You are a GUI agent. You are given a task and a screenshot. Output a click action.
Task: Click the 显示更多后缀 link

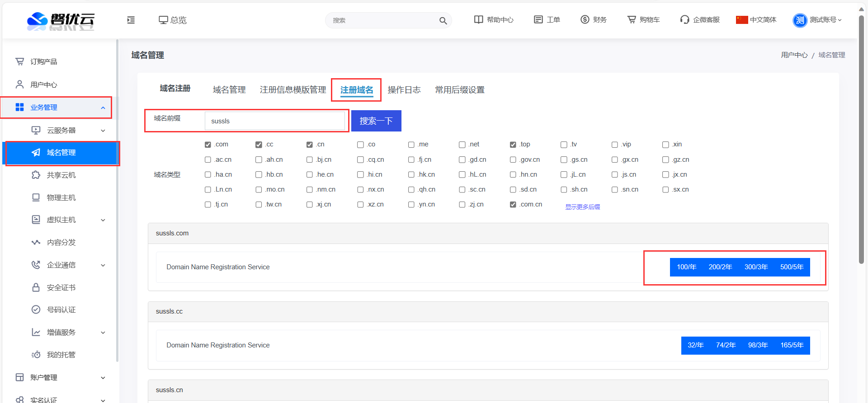pos(582,207)
